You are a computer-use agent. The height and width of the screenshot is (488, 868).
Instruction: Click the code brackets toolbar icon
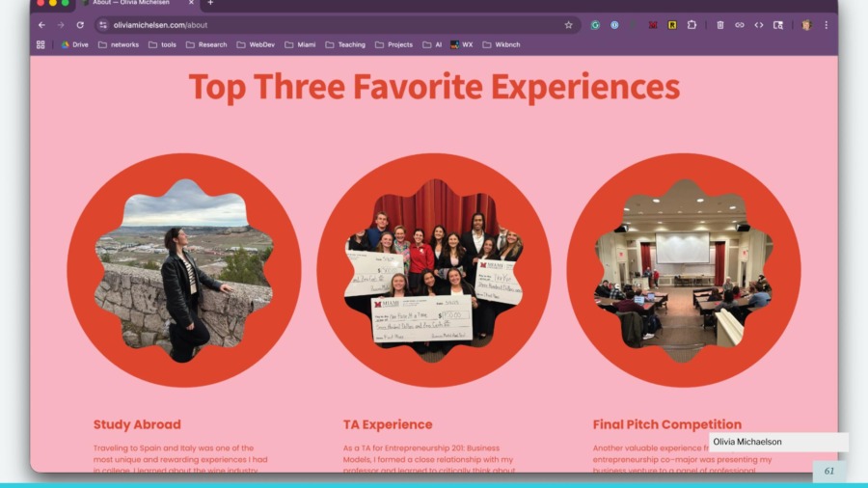[x=759, y=25]
